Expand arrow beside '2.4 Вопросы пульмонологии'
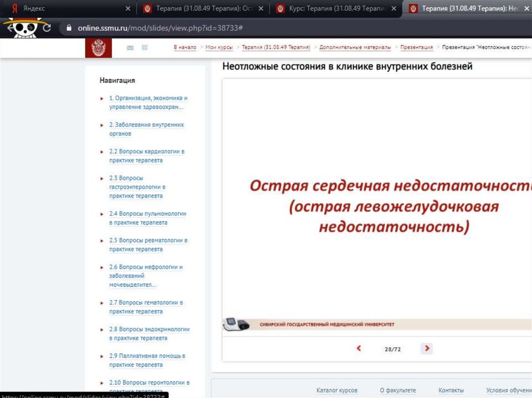Image resolution: width=532 pixels, height=398 pixels. click(x=102, y=214)
